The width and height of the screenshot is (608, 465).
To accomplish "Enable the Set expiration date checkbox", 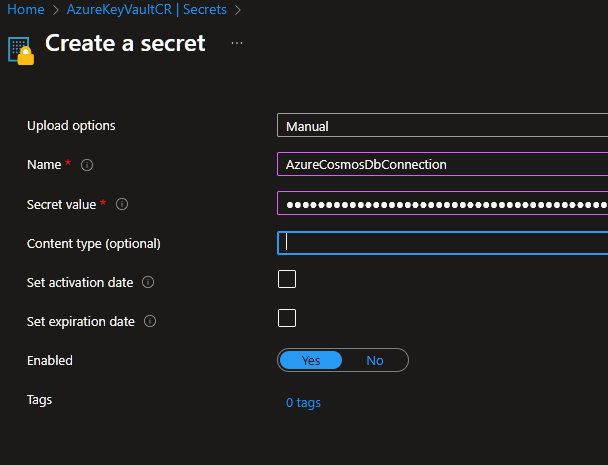I will [x=287, y=318].
